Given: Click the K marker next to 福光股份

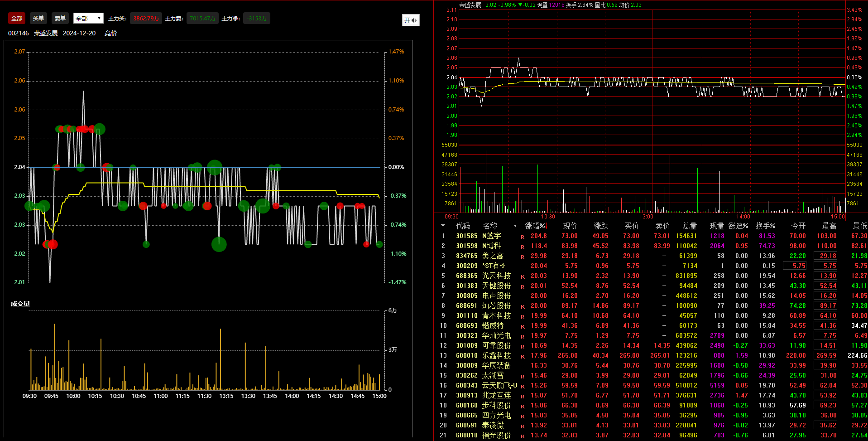Looking at the screenshot, I should point(523,436).
